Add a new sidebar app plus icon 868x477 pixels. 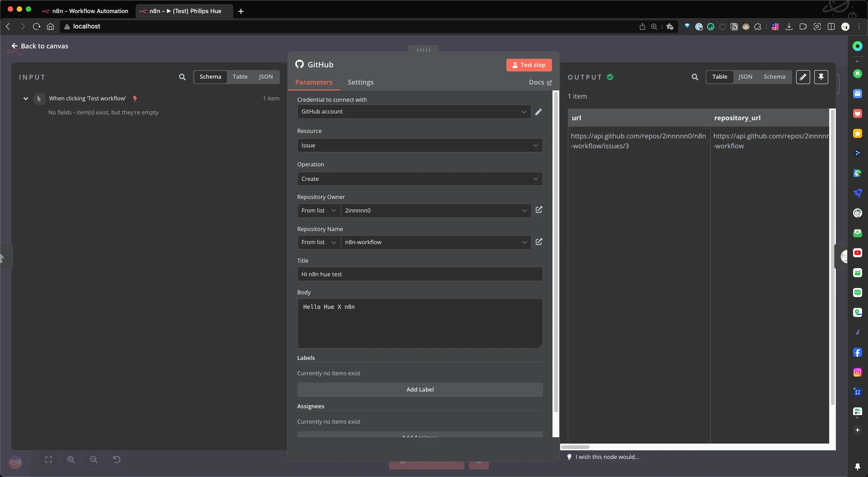[x=857, y=430]
